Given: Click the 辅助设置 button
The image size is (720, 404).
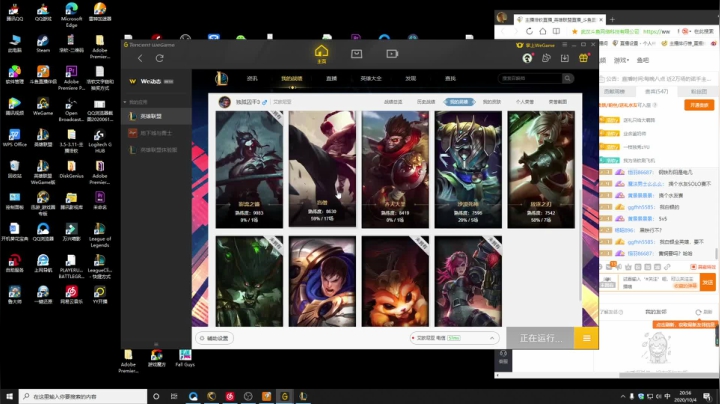Looking at the screenshot, I should pos(214,338).
